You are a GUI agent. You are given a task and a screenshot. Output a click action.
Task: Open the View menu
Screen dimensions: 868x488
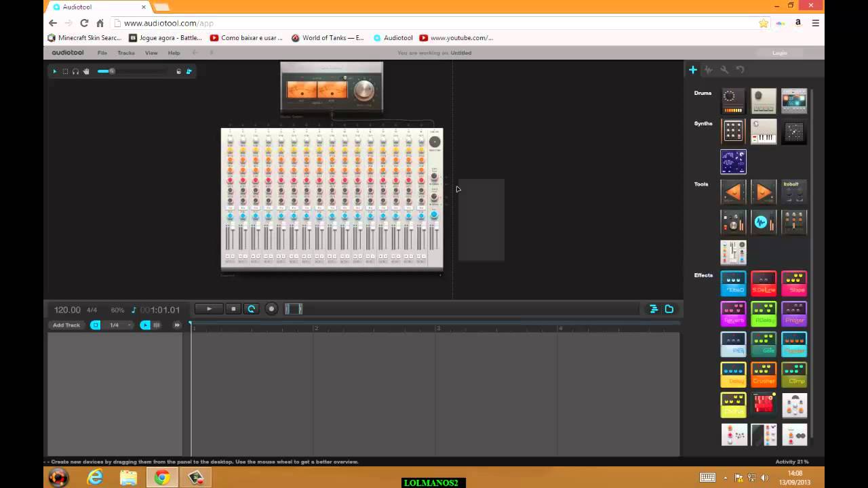click(x=151, y=53)
